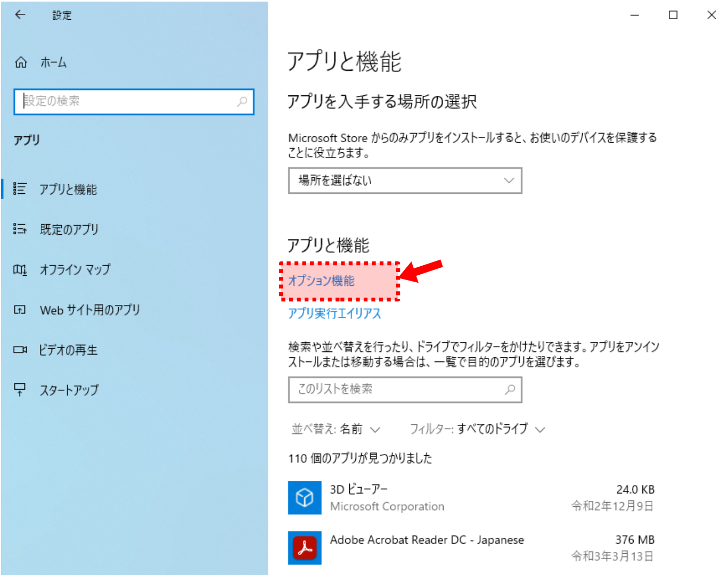The height and width of the screenshot is (575, 728).
Task: Click the スタートアップ sidebar icon
Action: [x=20, y=390]
